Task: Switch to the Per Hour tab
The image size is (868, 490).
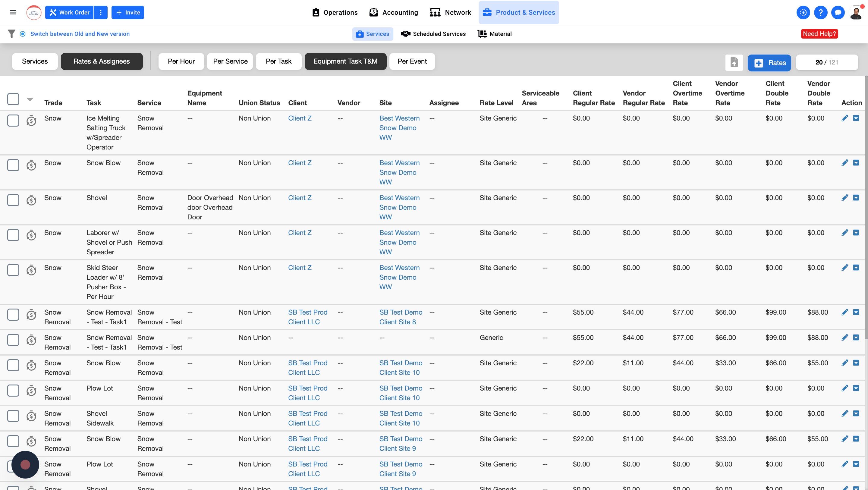Action: pos(181,61)
